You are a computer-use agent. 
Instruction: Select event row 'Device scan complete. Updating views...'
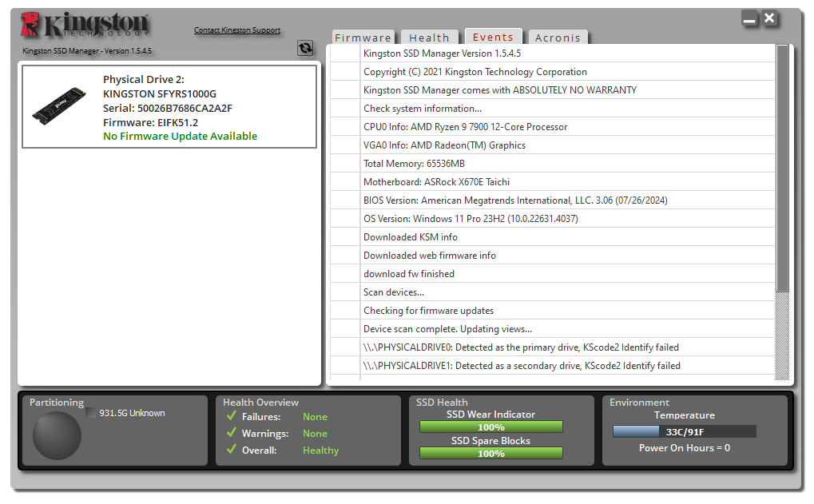click(x=552, y=329)
